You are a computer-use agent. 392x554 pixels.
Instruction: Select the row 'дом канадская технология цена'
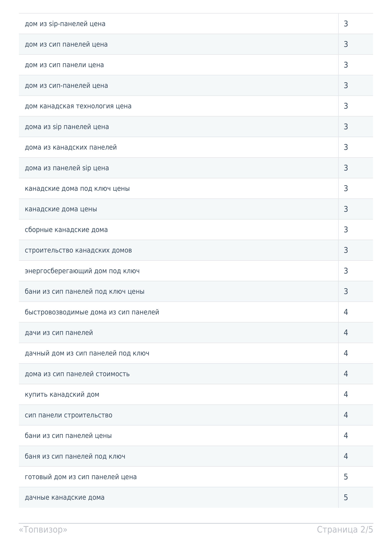click(196, 106)
